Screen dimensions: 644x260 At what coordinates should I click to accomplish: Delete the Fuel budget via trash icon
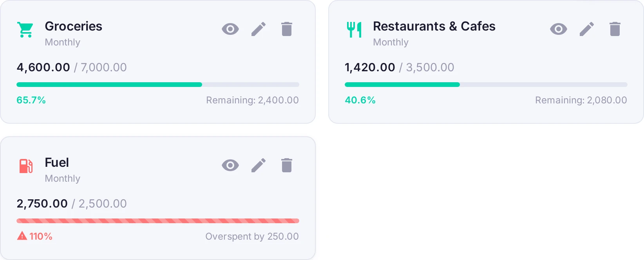287,165
